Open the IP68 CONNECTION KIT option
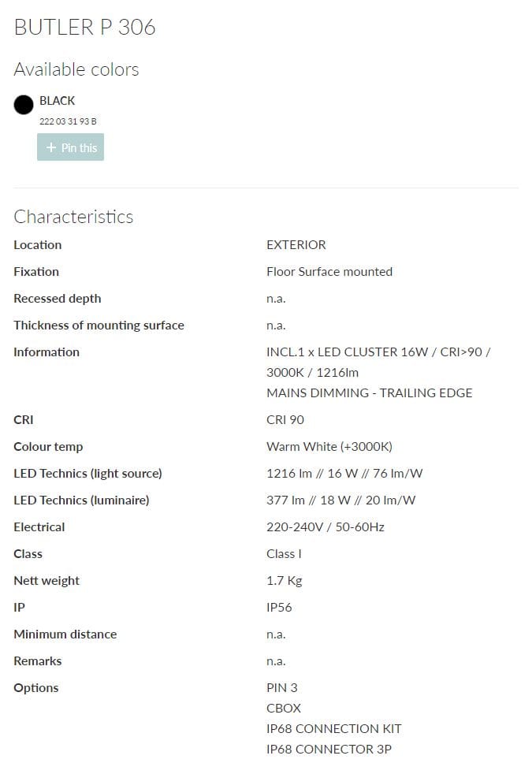Screen dimensions: 532x774 pos(334,729)
